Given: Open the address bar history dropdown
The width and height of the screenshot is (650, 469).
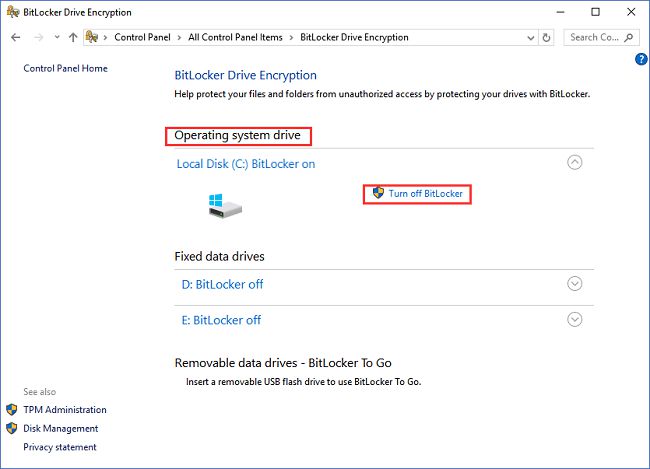Looking at the screenshot, I should pos(529,37).
